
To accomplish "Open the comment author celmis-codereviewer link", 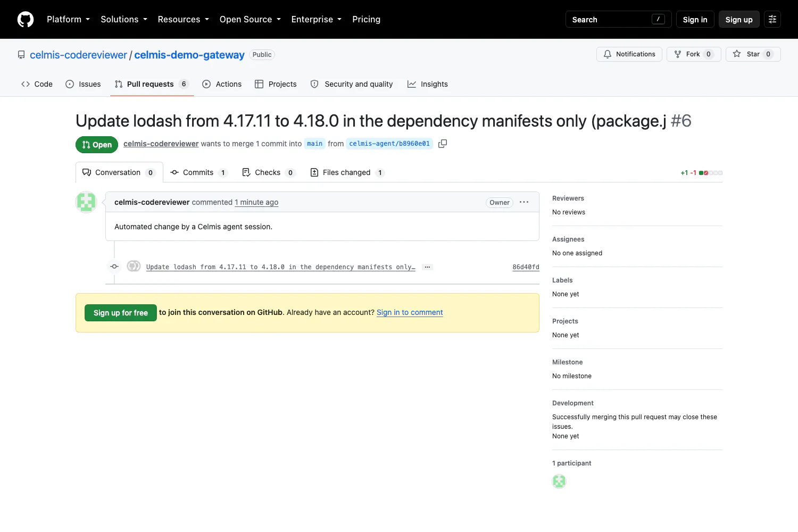I will [152, 202].
